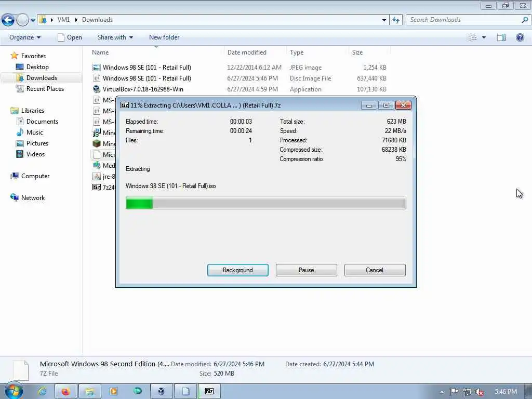Click the network tray icon
This screenshot has width=532, height=399.
tap(467, 392)
